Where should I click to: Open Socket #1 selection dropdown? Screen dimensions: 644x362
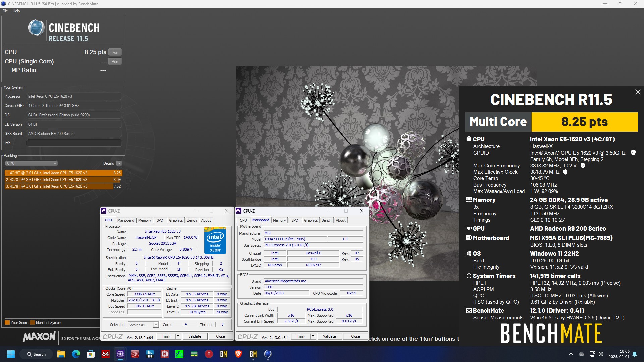[x=143, y=325]
